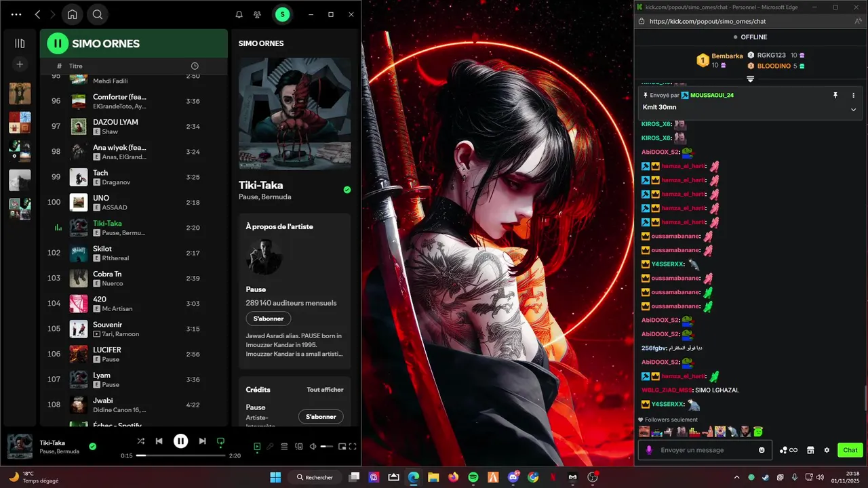Toggle Spotify full screen mode
Screen dimensions: 868x488
[353, 446]
